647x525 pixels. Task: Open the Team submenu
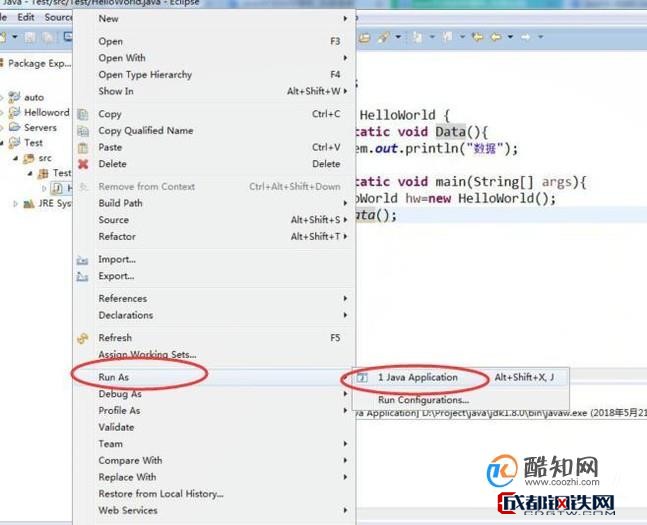215,444
